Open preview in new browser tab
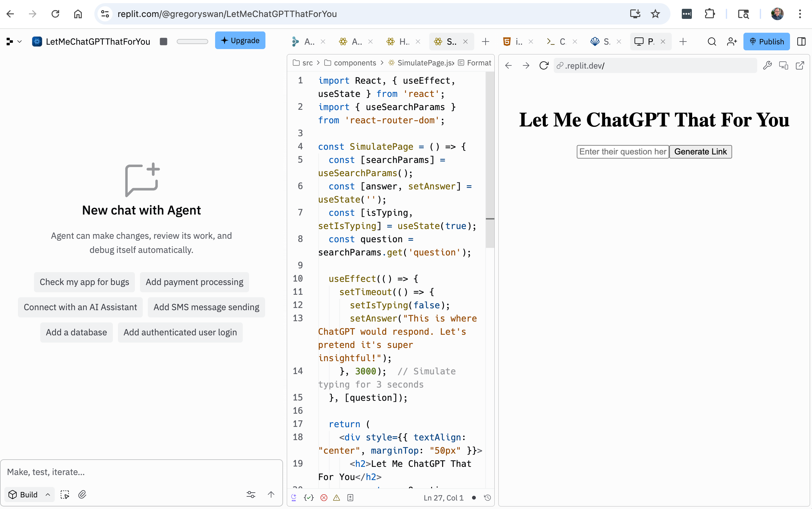 click(x=800, y=65)
